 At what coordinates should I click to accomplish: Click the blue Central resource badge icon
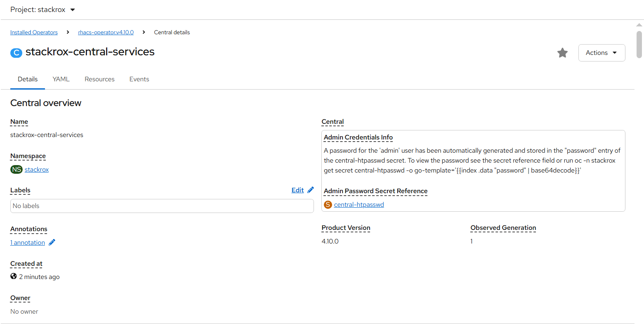tap(16, 53)
